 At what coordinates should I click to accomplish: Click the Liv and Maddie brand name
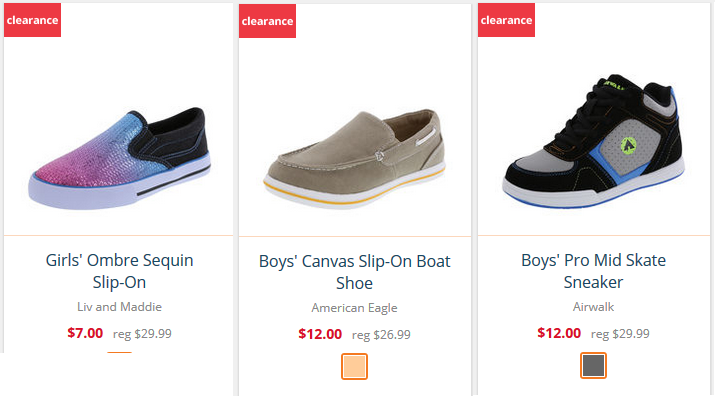point(119,306)
